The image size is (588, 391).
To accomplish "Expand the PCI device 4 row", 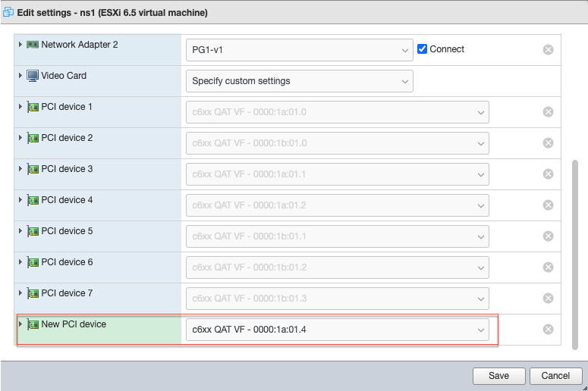I will 20,199.
